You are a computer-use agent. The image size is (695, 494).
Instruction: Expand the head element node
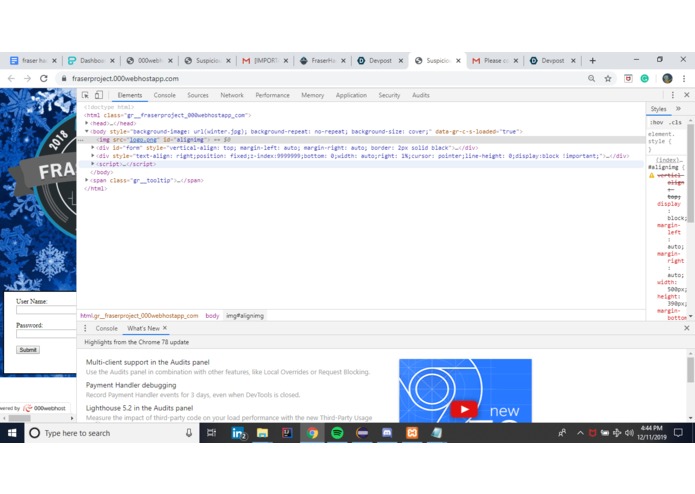(x=87, y=123)
